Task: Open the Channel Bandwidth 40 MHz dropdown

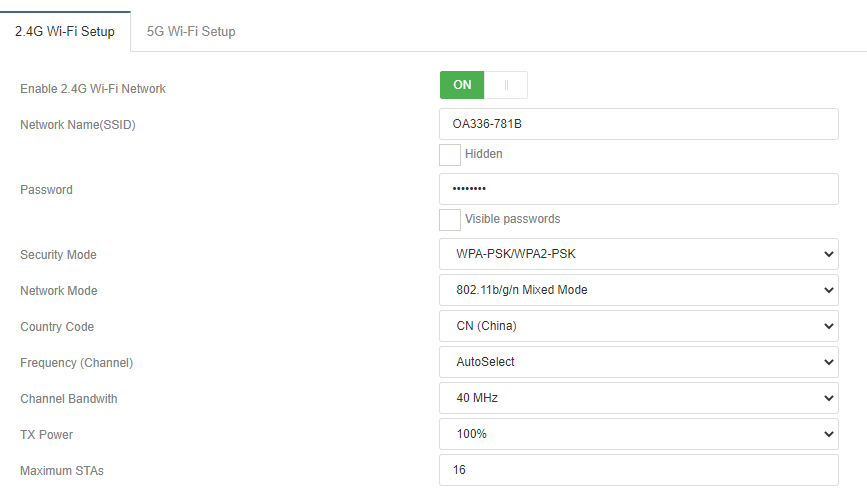Action: coord(638,398)
